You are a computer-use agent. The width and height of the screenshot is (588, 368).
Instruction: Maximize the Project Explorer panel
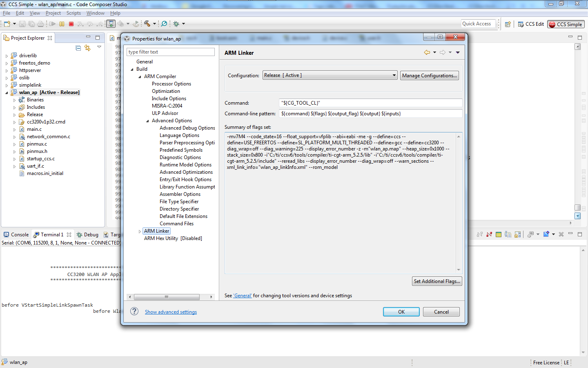(98, 38)
